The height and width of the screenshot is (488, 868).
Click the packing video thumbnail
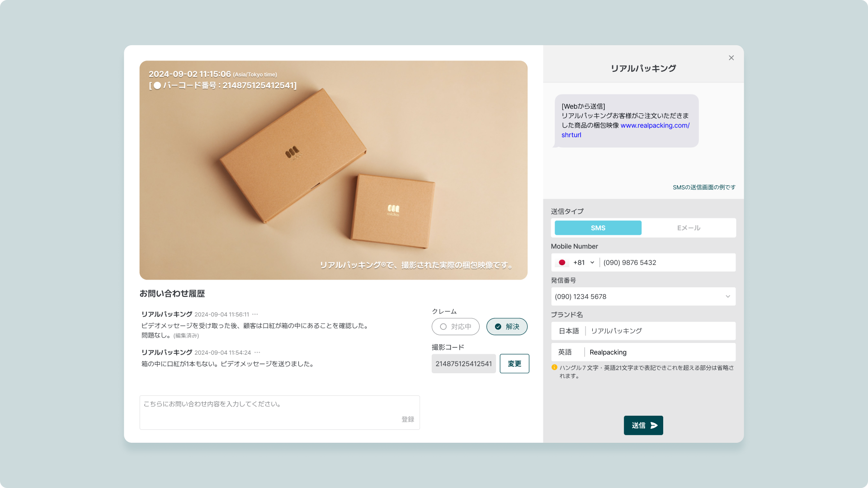(x=333, y=170)
